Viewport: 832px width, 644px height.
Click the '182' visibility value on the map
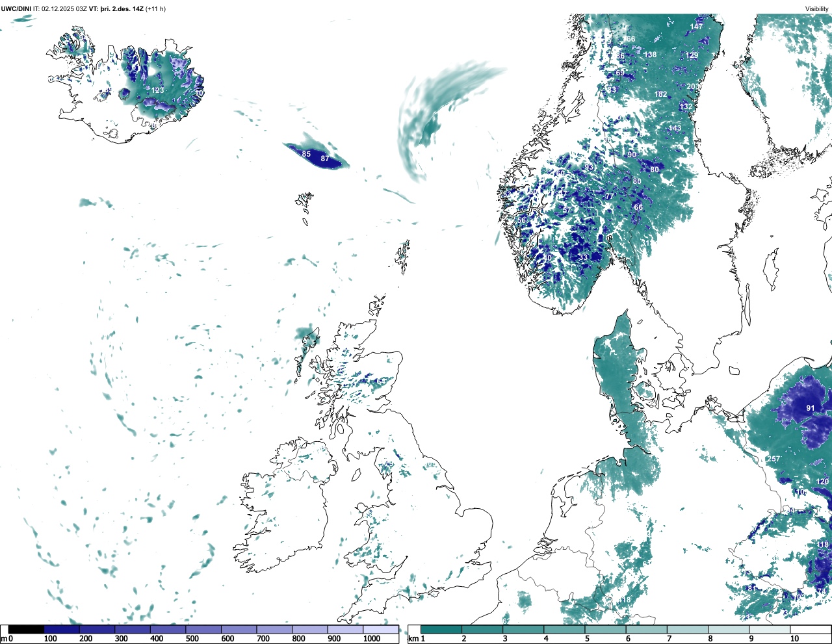click(661, 94)
